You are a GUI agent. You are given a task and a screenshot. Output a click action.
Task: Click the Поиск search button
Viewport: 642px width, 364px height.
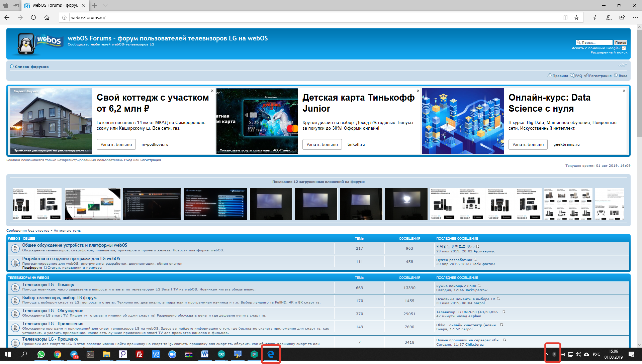point(621,42)
